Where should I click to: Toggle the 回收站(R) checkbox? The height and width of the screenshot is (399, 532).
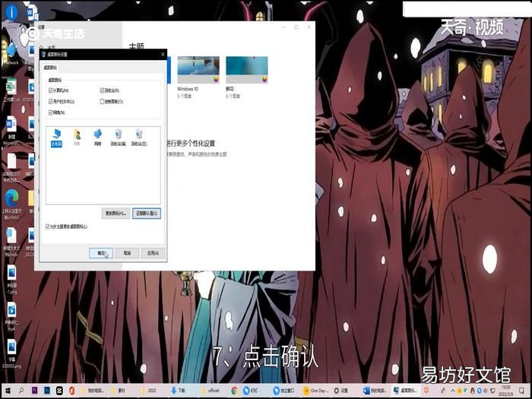click(x=102, y=90)
